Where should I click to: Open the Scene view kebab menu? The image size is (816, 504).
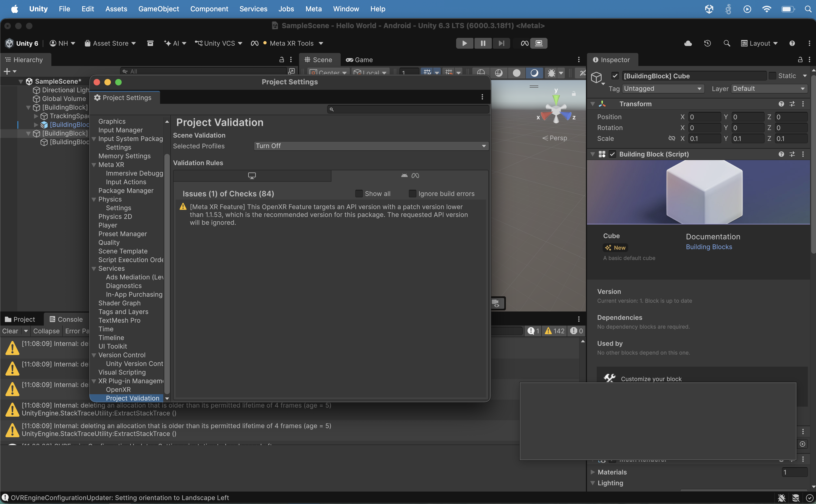[579, 60]
